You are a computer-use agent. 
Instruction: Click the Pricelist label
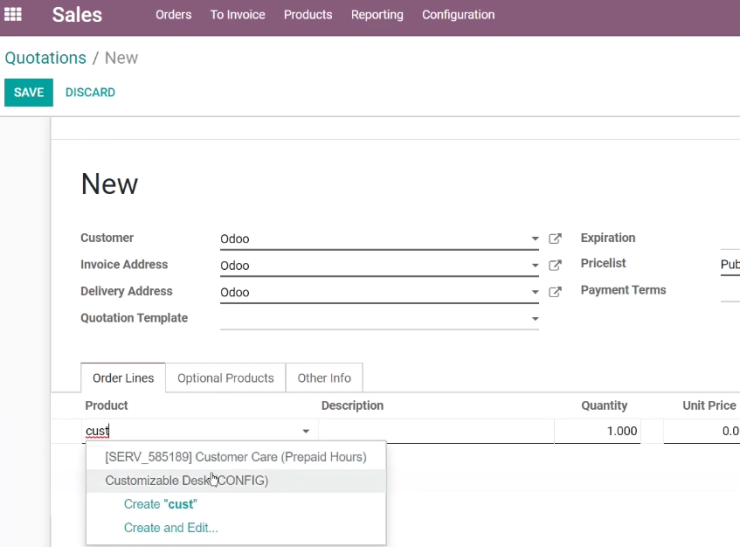(603, 263)
